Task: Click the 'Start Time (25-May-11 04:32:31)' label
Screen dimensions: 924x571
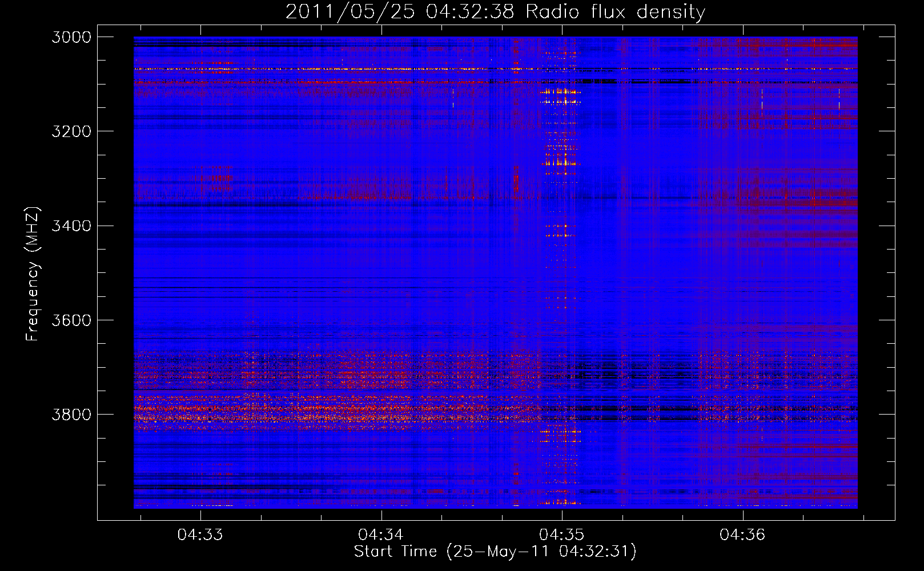Action: [495, 552]
